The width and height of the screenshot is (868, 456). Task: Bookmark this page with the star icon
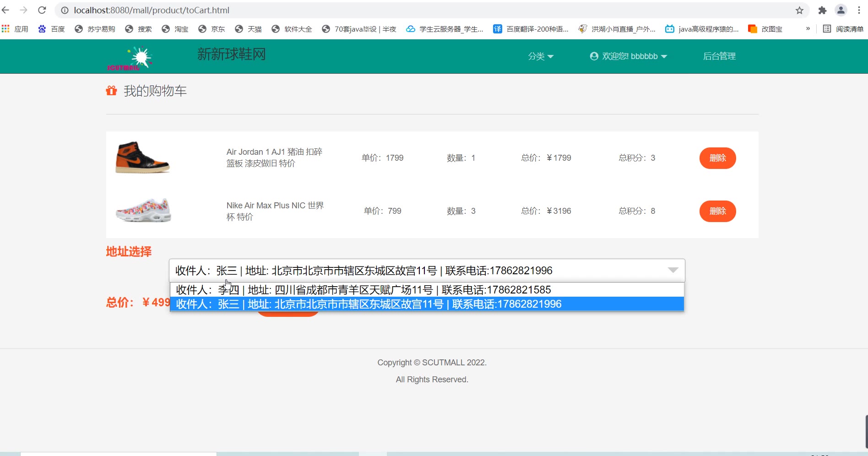click(799, 10)
